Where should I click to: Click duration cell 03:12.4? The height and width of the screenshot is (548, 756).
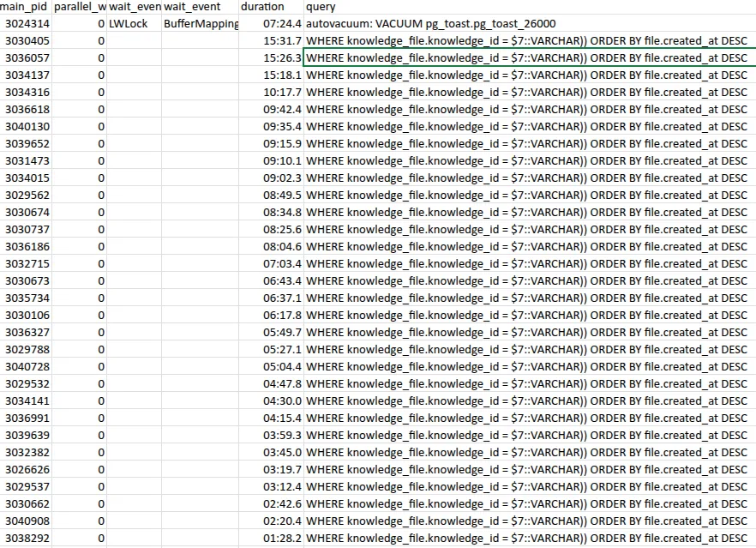point(271,487)
